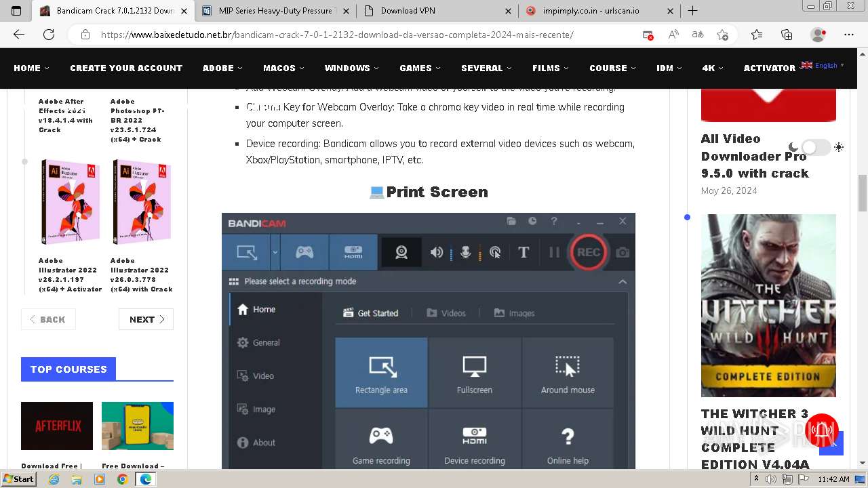Open THE WITCHER 3 WILD HUNT COMPLETE EDITION link

(755, 439)
